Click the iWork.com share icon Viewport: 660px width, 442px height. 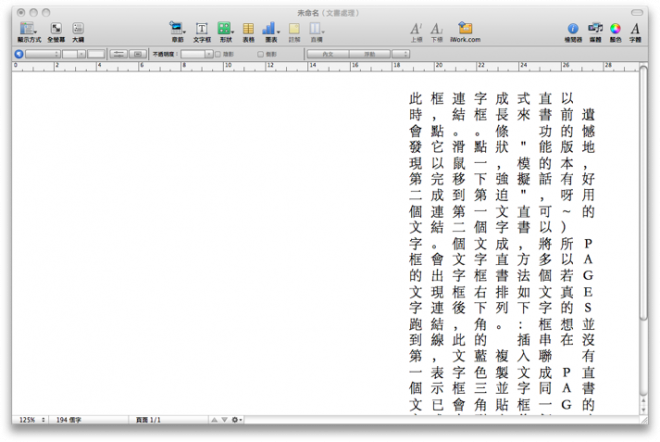[x=465, y=29]
